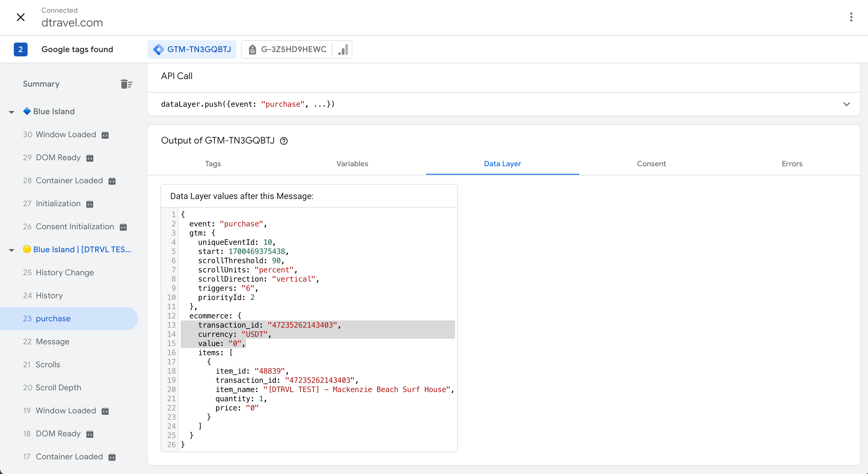Click the code icon beside 26 Consent Initialization

[123, 227]
